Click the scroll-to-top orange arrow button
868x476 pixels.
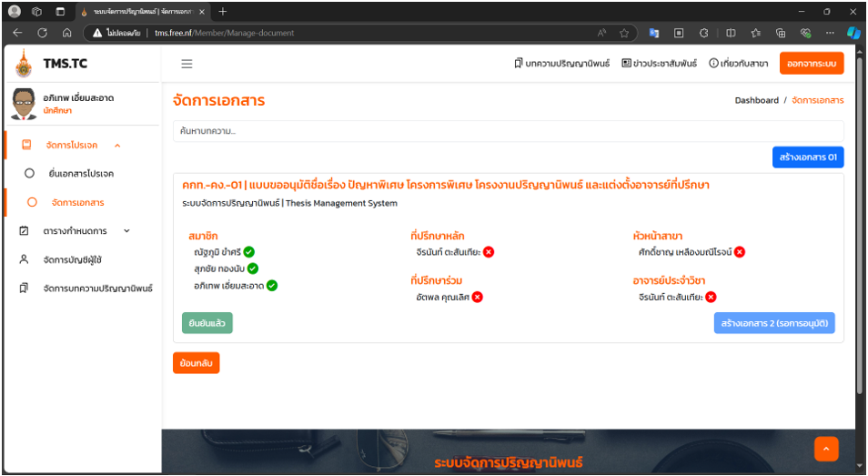pyautogui.click(x=825, y=448)
